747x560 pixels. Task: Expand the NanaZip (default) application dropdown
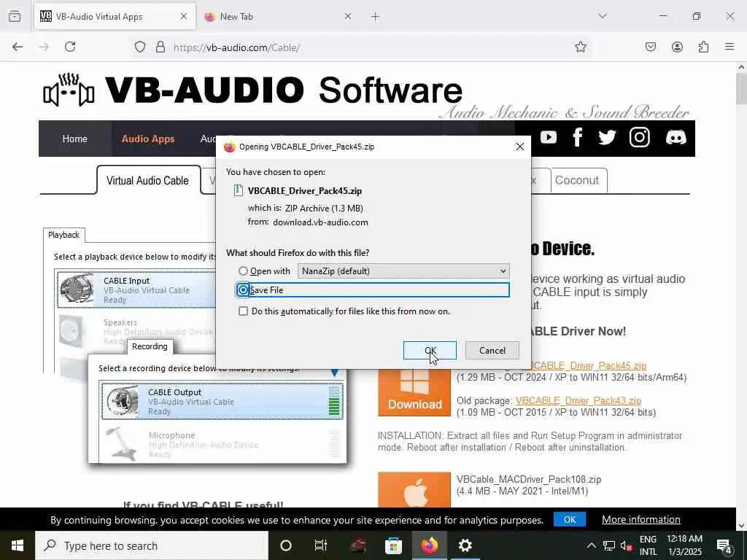[403, 271]
